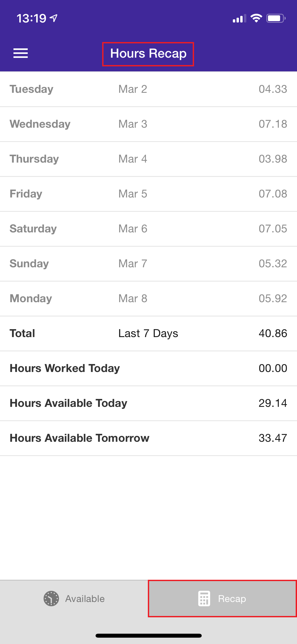Screen dimensions: 297x644
Task: Switch to the Available tab
Action: point(74,599)
